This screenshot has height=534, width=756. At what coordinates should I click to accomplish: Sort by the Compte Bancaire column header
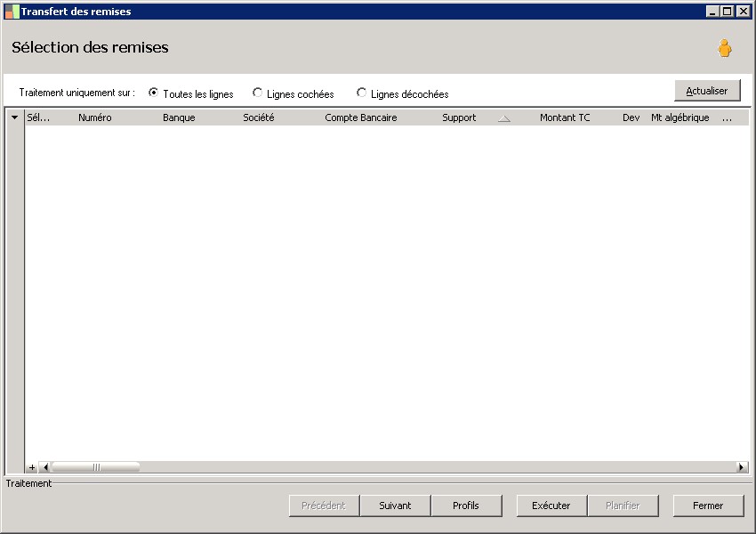click(x=360, y=117)
